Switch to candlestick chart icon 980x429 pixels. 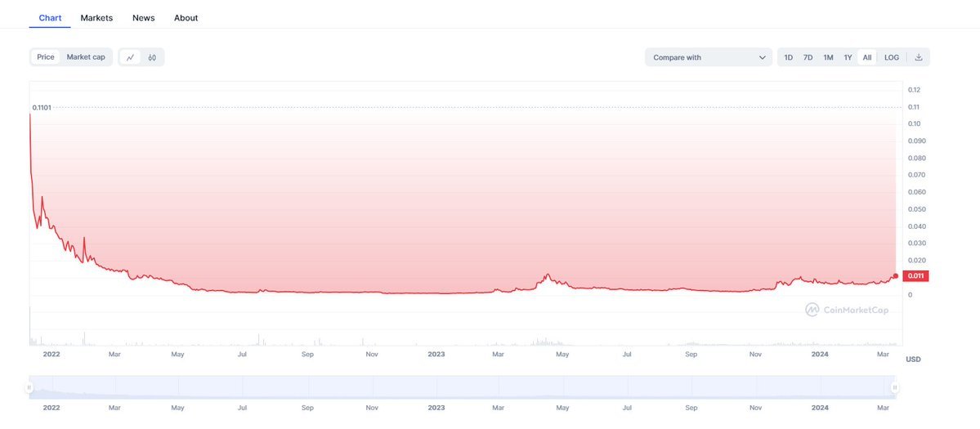152,57
